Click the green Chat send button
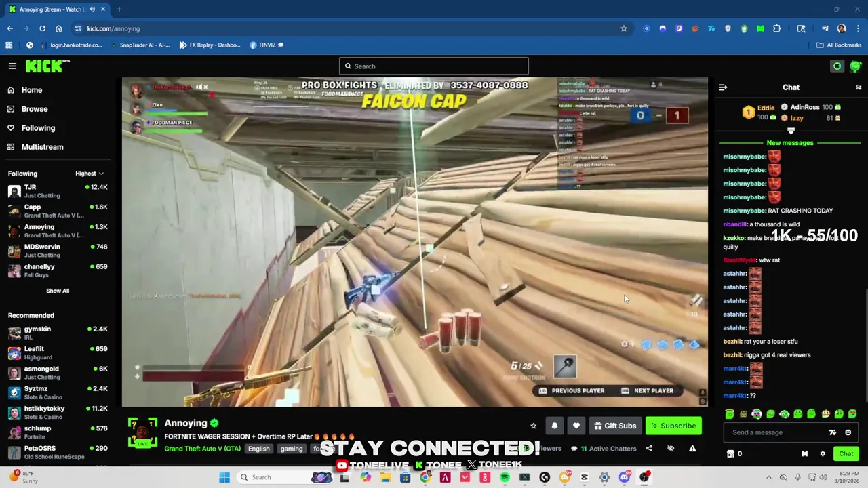The width and height of the screenshot is (868, 488). click(846, 454)
